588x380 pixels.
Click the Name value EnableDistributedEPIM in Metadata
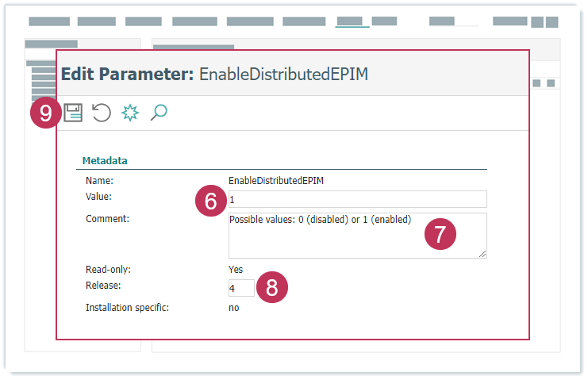coord(275,181)
